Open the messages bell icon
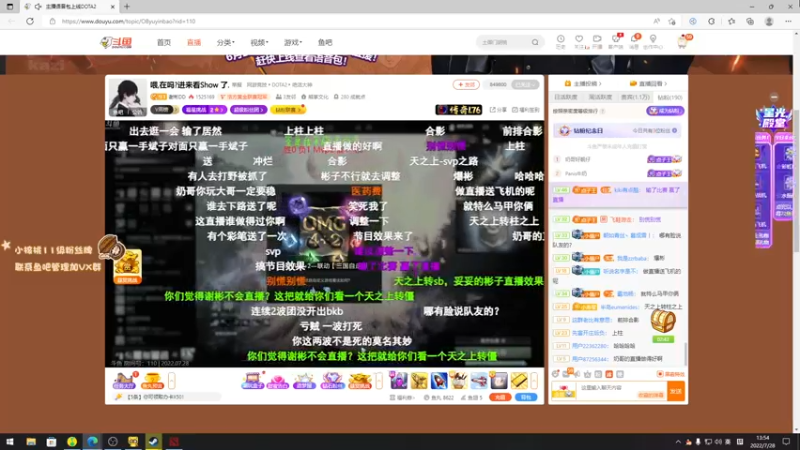Image resolution: width=800 pixels, height=450 pixels. pyautogui.click(x=634, y=41)
